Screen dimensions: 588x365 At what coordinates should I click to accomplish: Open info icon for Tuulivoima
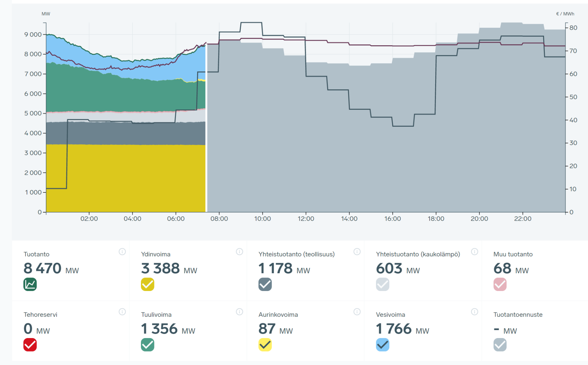pyautogui.click(x=239, y=312)
